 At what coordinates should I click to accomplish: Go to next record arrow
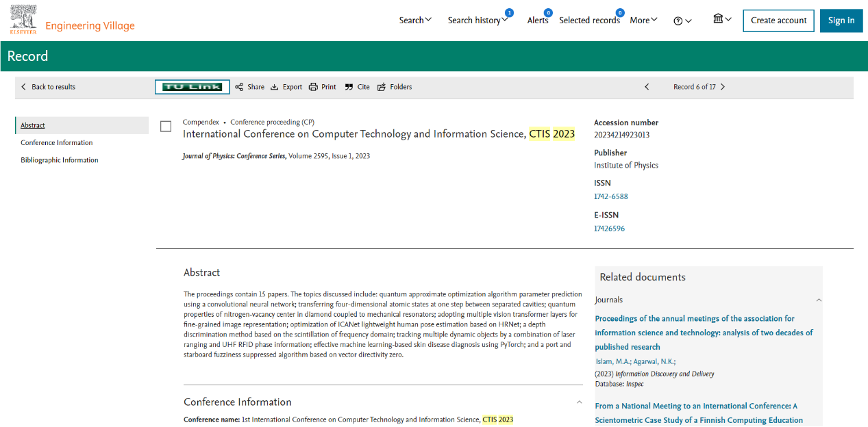[723, 87]
